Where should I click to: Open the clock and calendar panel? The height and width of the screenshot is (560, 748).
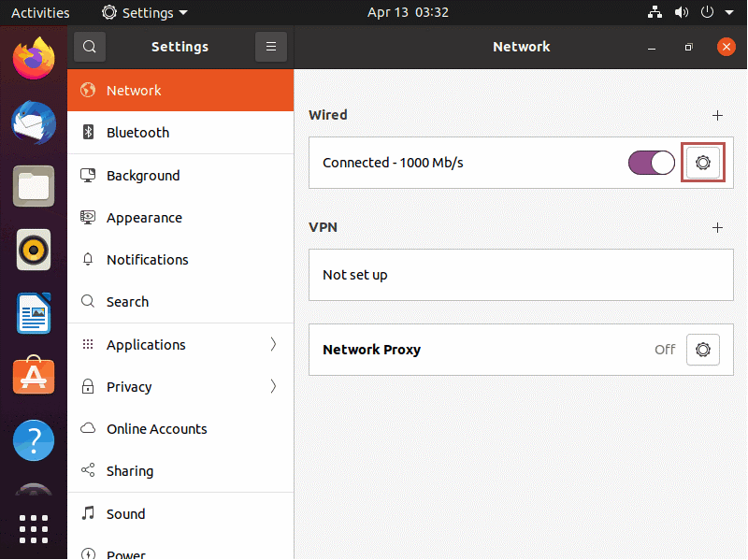[x=408, y=12]
